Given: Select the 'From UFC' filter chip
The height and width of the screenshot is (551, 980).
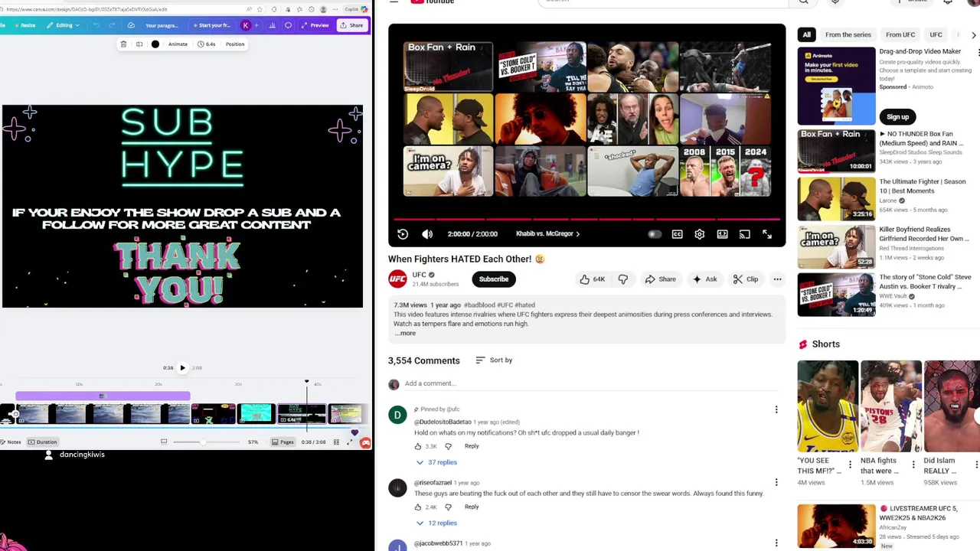Looking at the screenshot, I should click(900, 34).
